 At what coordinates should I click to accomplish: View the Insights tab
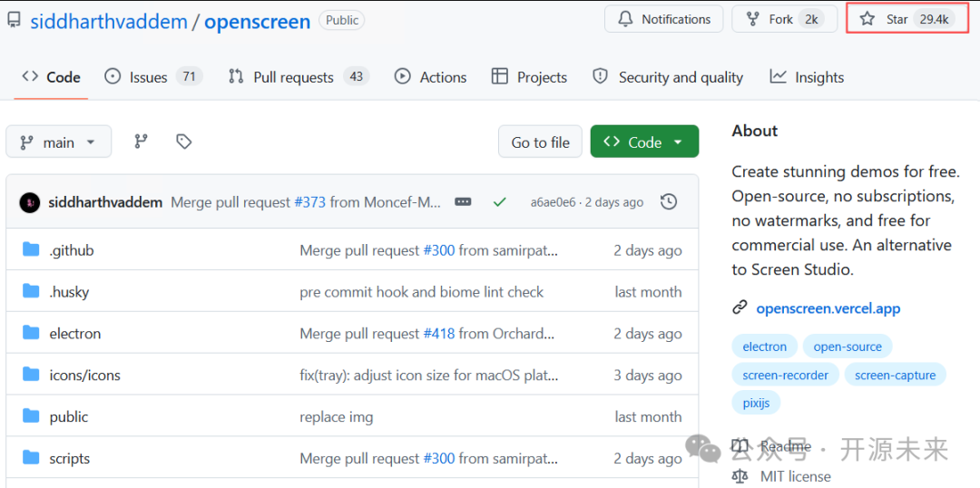point(807,77)
